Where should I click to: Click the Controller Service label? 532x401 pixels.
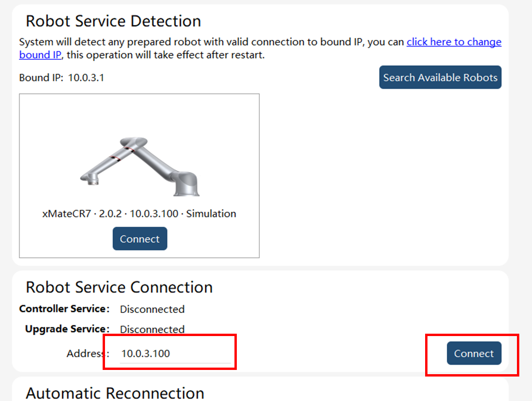(64, 309)
